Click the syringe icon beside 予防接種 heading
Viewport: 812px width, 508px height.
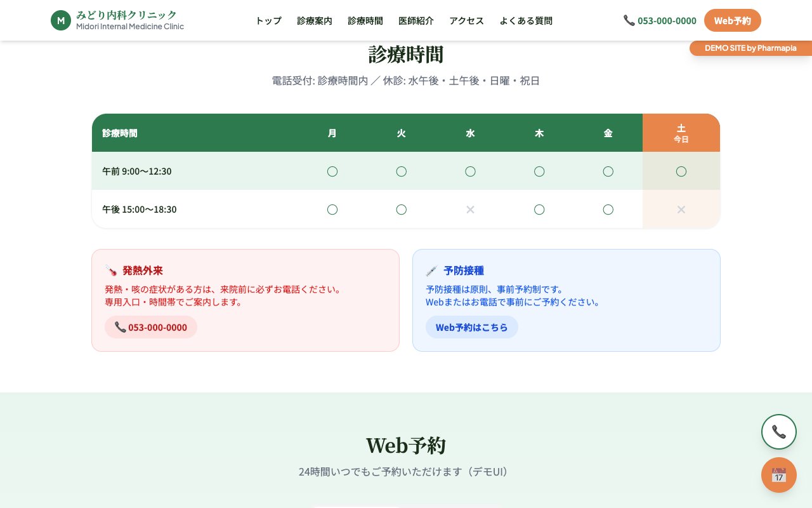(x=431, y=270)
